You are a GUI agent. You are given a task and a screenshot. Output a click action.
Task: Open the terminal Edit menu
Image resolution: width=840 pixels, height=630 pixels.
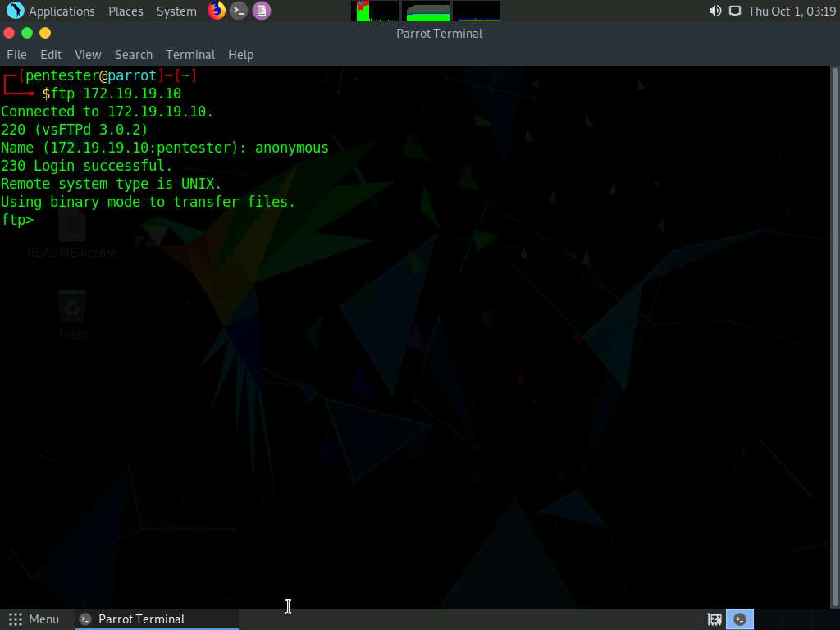(x=51, y=55)
